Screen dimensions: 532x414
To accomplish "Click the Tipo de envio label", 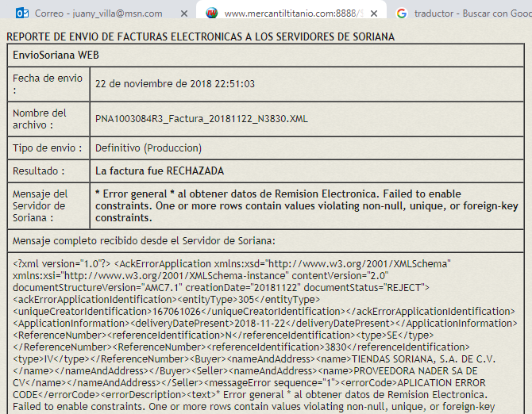I will coord(47,148).
